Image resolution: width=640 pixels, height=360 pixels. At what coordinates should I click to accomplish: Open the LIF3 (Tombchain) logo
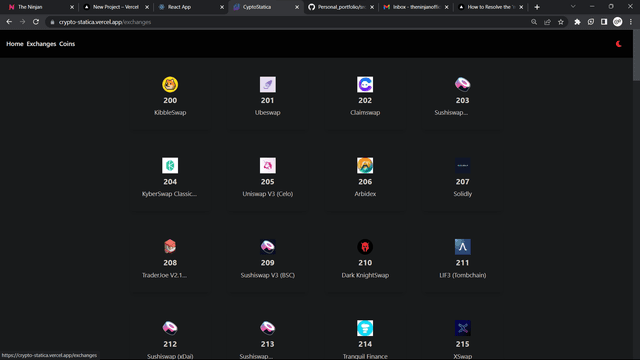[x=462, y=247]
